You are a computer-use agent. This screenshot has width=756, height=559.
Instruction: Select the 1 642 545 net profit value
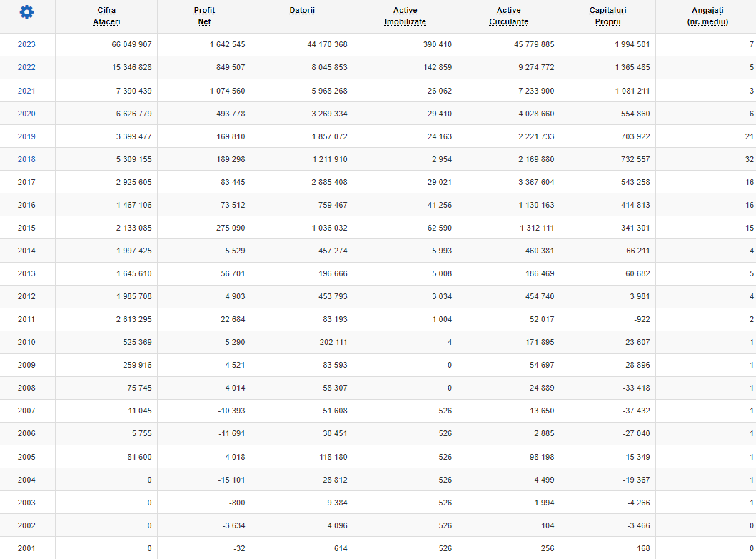pos(227,44)
